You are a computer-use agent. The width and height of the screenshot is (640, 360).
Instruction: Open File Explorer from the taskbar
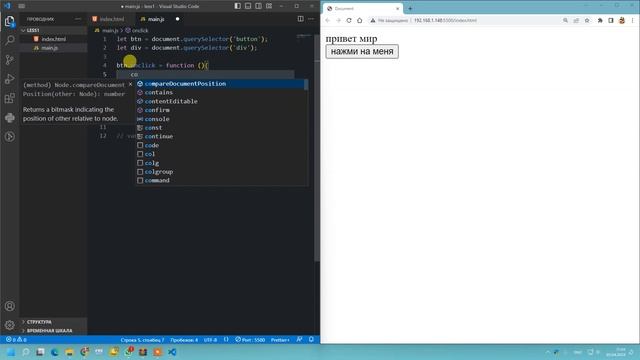(69, 352)
